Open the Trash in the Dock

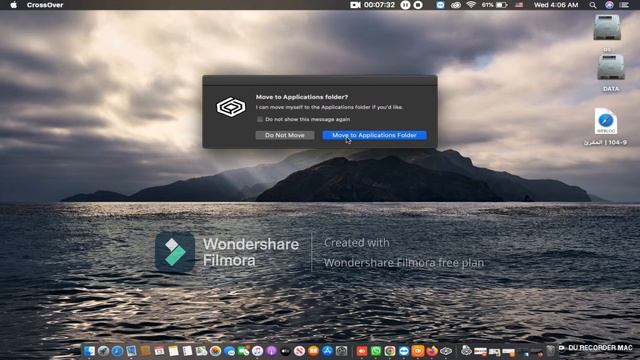point(551,351)
